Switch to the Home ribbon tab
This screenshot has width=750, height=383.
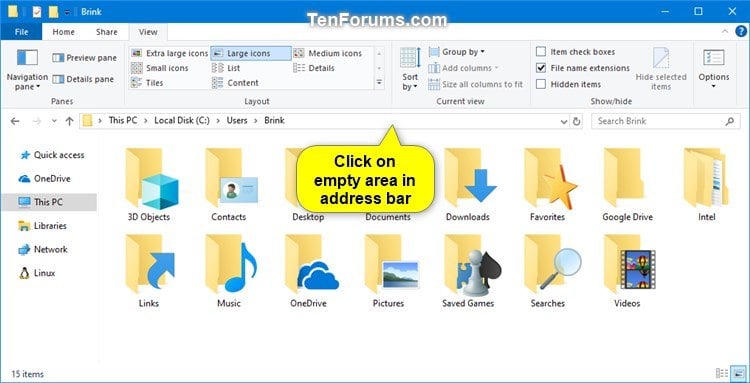(x=64, y=32)
